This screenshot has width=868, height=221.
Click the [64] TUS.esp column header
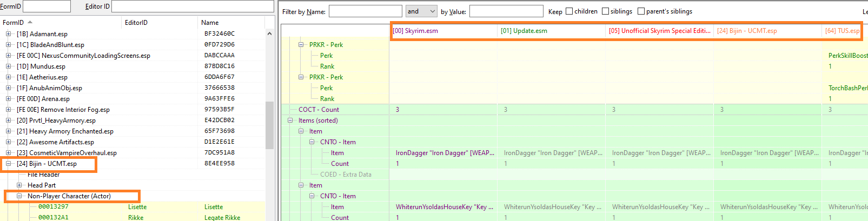pos(842,31)
